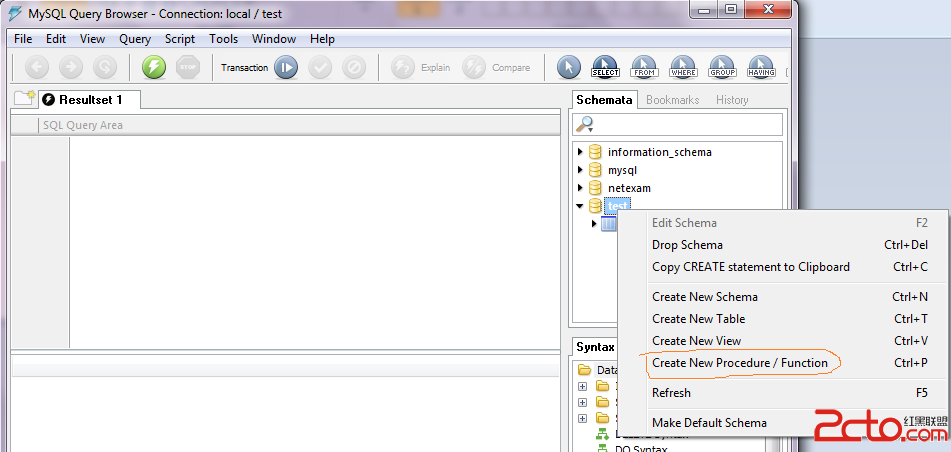Open the Help menu
951x452 pixels.
(322, 39)
